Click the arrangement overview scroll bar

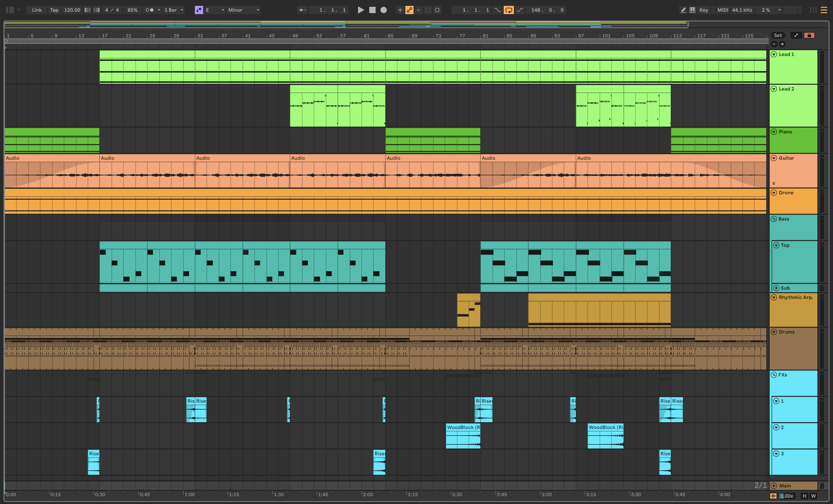346,24
